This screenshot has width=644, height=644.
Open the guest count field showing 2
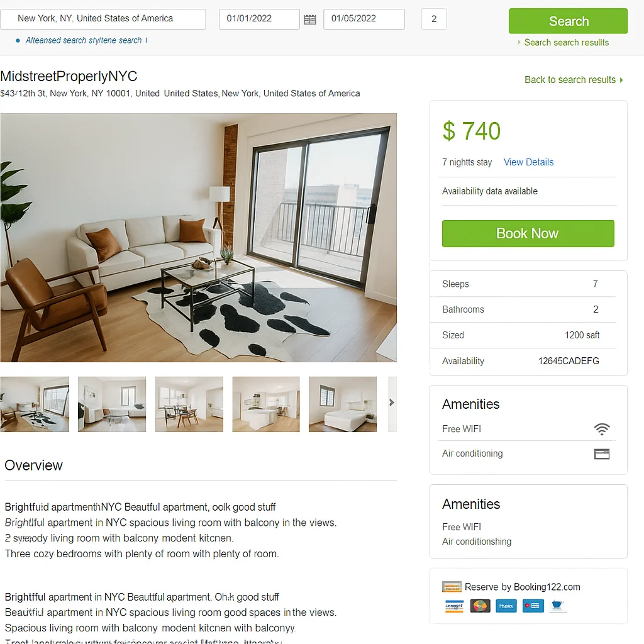click(434, 19)
